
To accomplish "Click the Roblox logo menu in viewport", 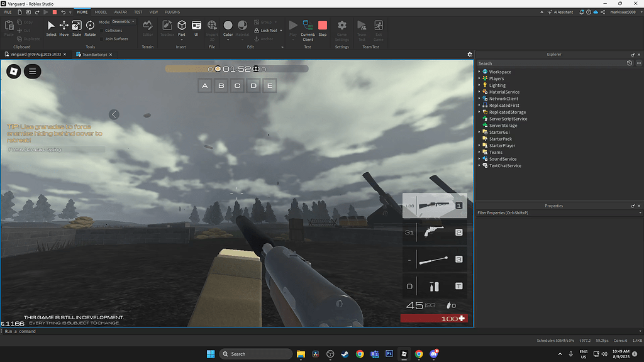I will (14, 72).
